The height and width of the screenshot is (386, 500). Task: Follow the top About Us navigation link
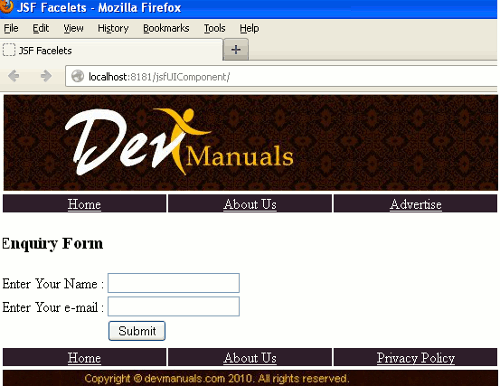point(250,204)
